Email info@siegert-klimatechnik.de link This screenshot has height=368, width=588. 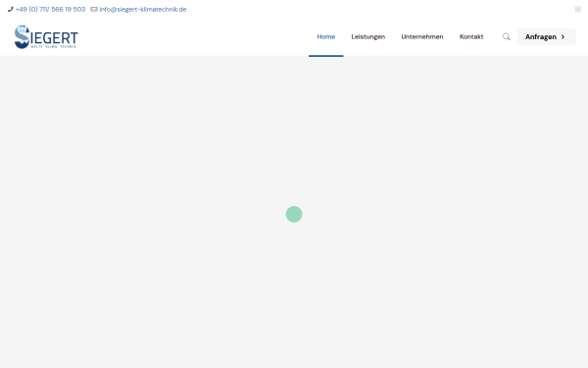143,10
